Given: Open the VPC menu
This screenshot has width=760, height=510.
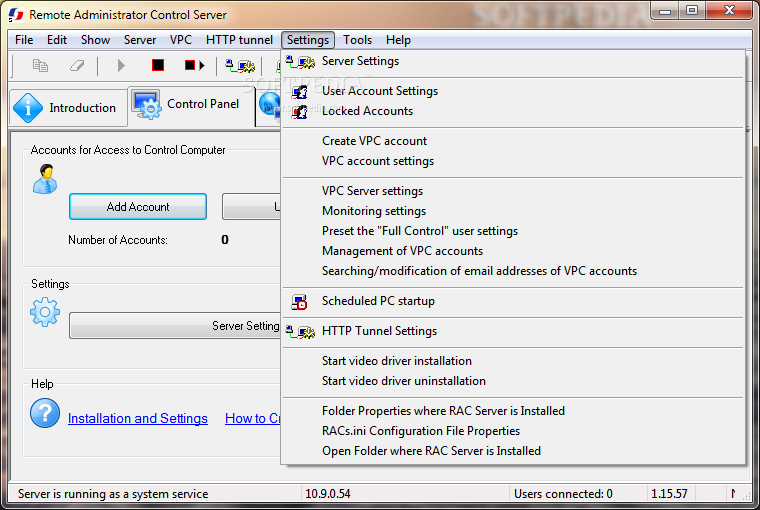Looking at the screenshot, I should (x=181, y=40).
